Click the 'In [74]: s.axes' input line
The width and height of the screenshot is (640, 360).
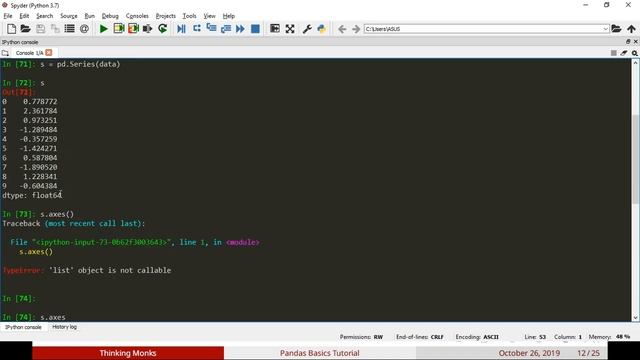[34, 317]
